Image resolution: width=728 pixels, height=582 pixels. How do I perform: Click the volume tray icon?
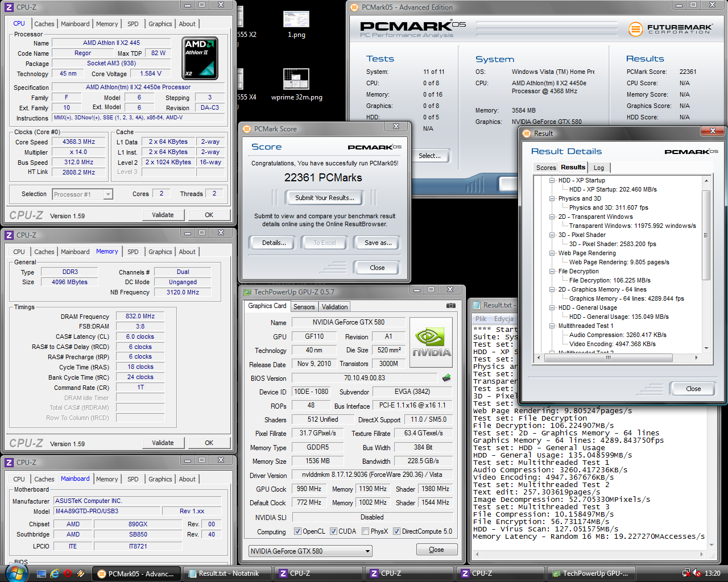coord(697,573)
